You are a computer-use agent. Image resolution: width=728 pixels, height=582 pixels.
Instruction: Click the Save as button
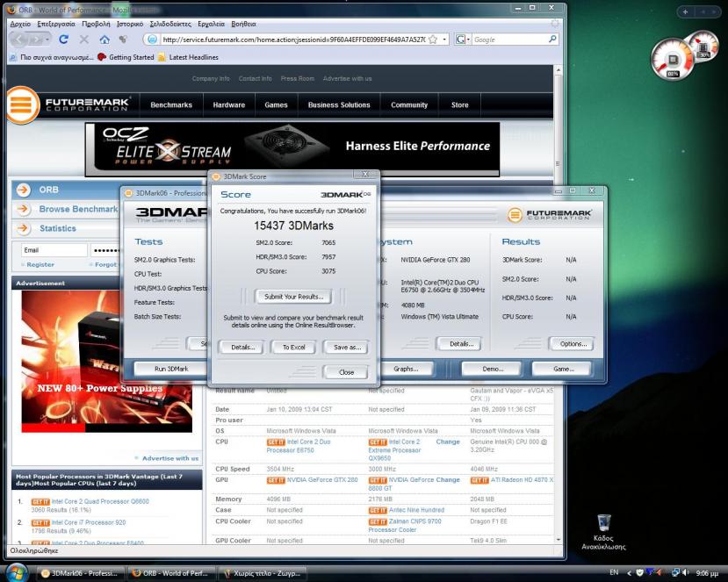pos(347,347)
